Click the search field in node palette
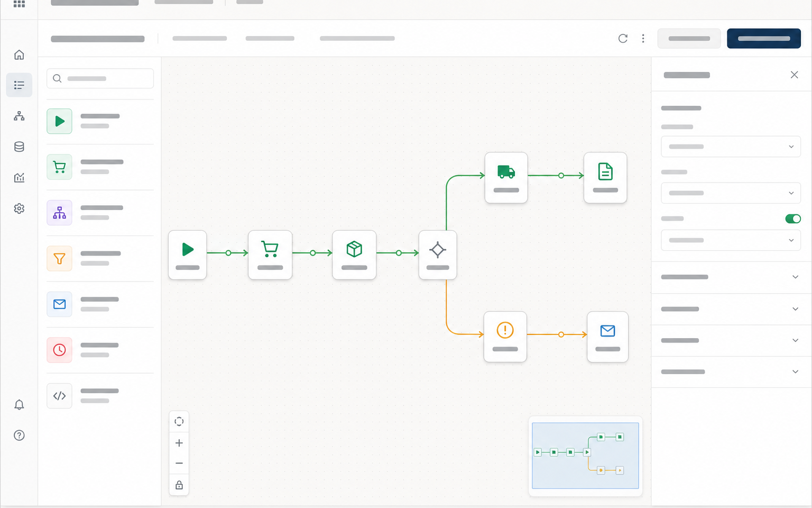 [x=100, y=78]
